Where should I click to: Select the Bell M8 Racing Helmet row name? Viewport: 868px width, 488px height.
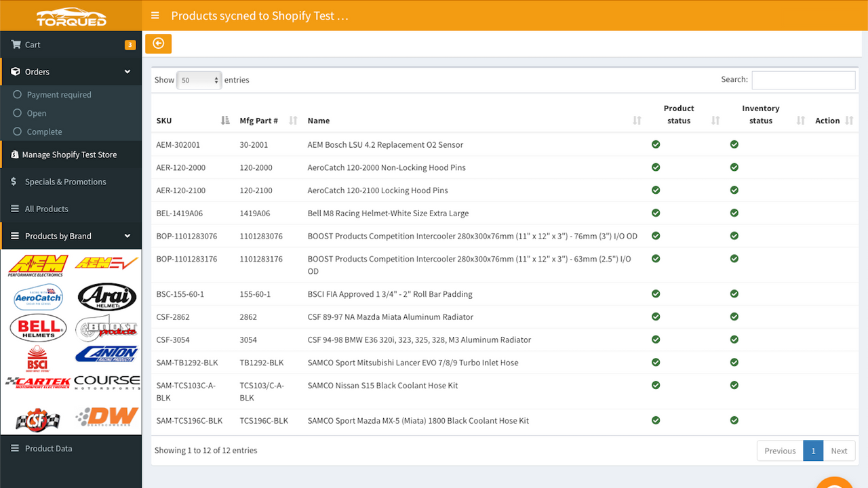tap(388, 213)
